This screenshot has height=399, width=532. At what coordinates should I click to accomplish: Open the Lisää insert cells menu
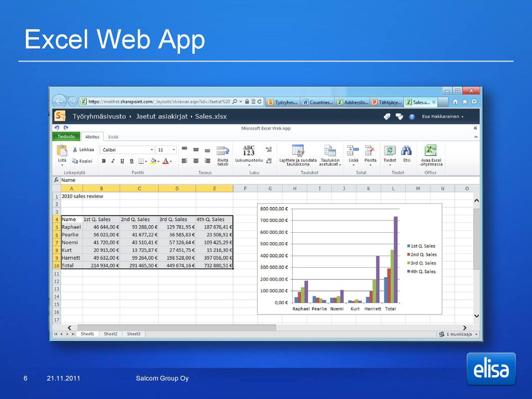tap(353, 155)
